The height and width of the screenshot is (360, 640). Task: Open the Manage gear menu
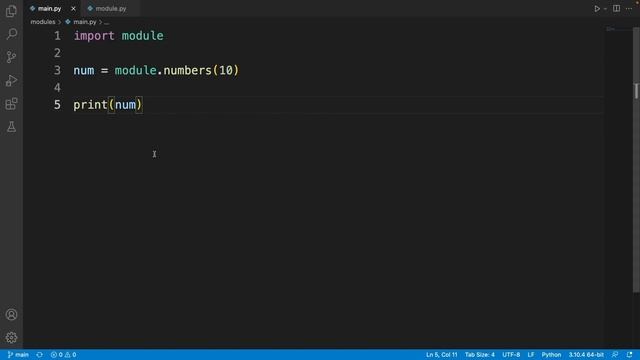[x=11, y=338]
